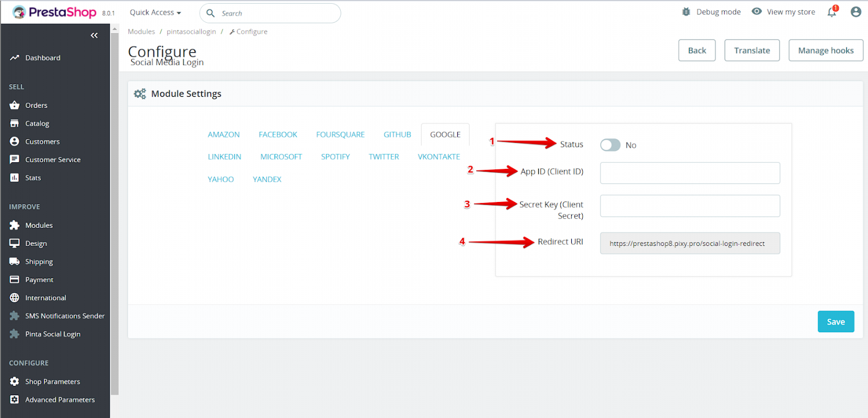This screenshot has height=418, width=868.
Task: Click the Payment card icon
Action: [15, 280]
